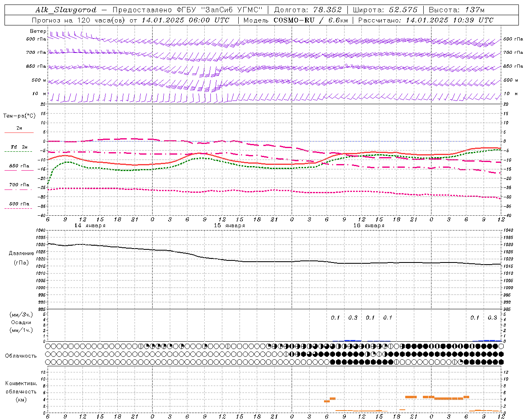Viewport: 525px width, 420px height.
Task: Click the "Облачность" cloudiness label
Action: [x=21, y=356]
